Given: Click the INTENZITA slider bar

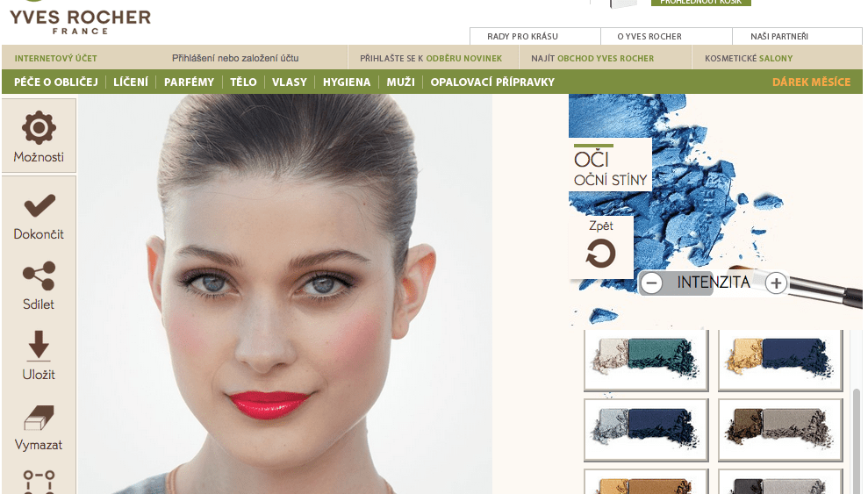Looking at the screenshot, I should coord(714,283).
